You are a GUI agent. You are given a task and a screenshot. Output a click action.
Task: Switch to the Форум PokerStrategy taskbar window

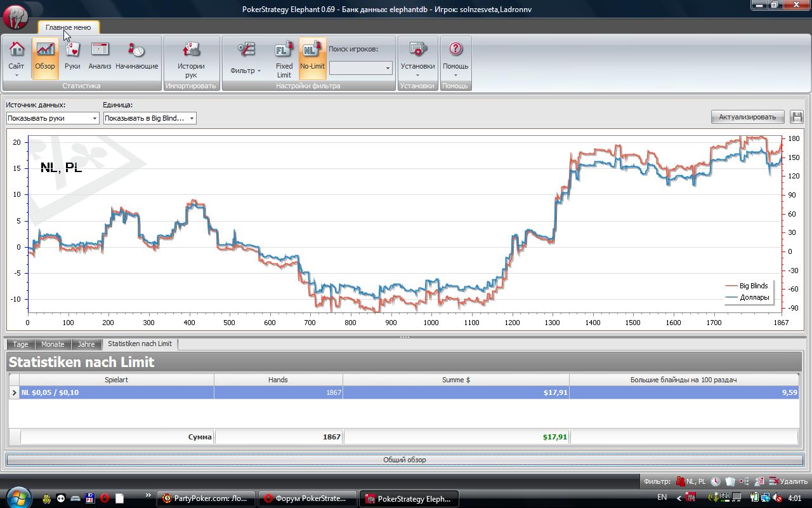coord(306,498)
